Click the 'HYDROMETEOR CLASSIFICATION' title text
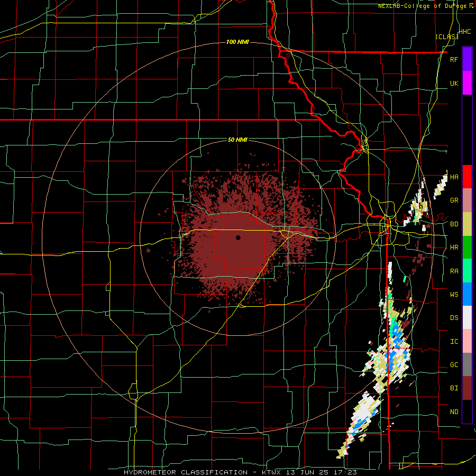 coord(186,472)
